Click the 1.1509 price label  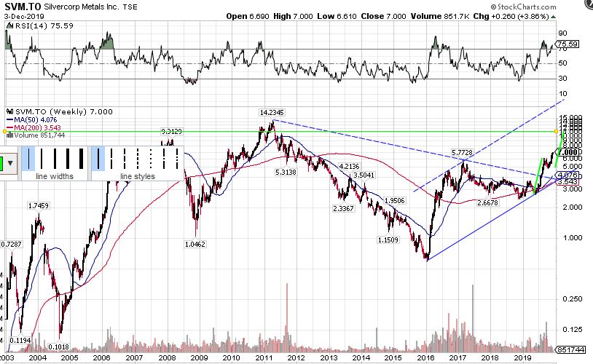point(388,240)
